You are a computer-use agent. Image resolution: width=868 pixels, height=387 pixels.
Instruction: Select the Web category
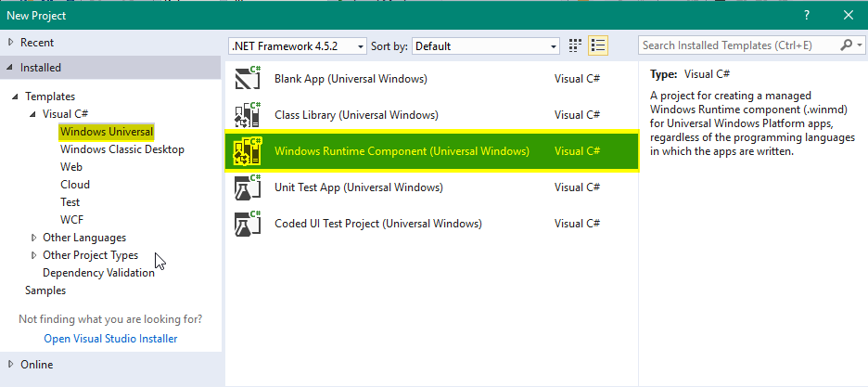click(71, 167)
